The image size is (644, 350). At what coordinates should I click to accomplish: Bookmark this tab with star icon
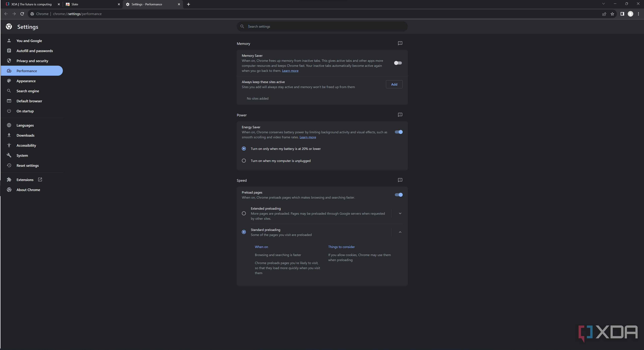click(612, 14)
